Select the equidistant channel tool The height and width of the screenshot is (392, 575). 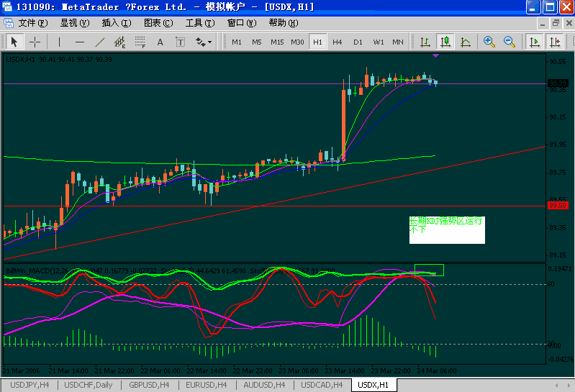click(x=119, y=42)
